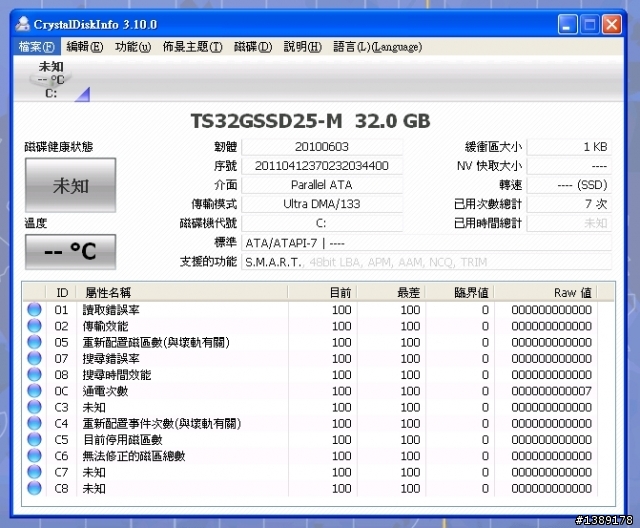
Task: Select the 讀取錯誤率 attribute row name
Action: (x=111, y=310)
